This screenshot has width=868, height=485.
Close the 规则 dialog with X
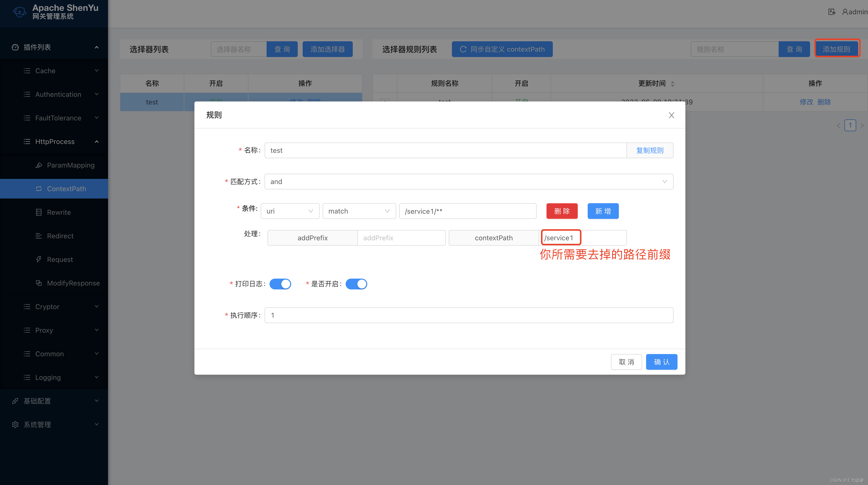click(x=672, y=115)
